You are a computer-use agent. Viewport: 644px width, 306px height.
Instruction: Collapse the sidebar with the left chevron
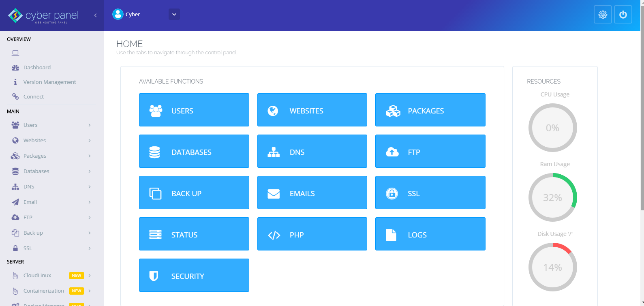pos(95,15)
